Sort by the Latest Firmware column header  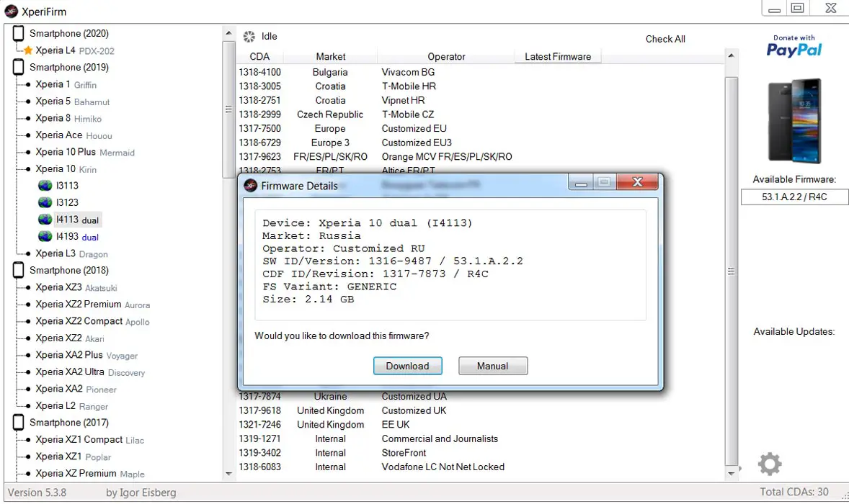[x=558, y=57]
